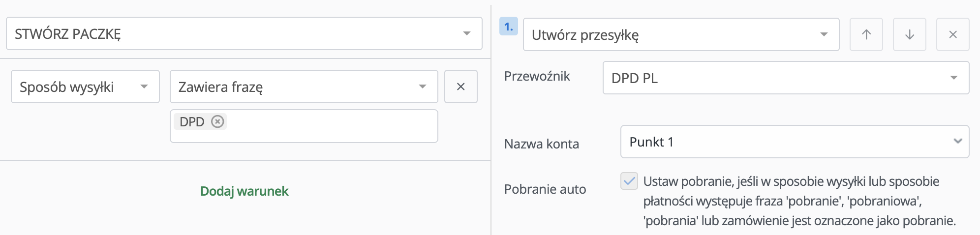Screen dimensions: 980x235
Task: Click the chevron of the Punkt 1 select
Action: pos(957,141)
